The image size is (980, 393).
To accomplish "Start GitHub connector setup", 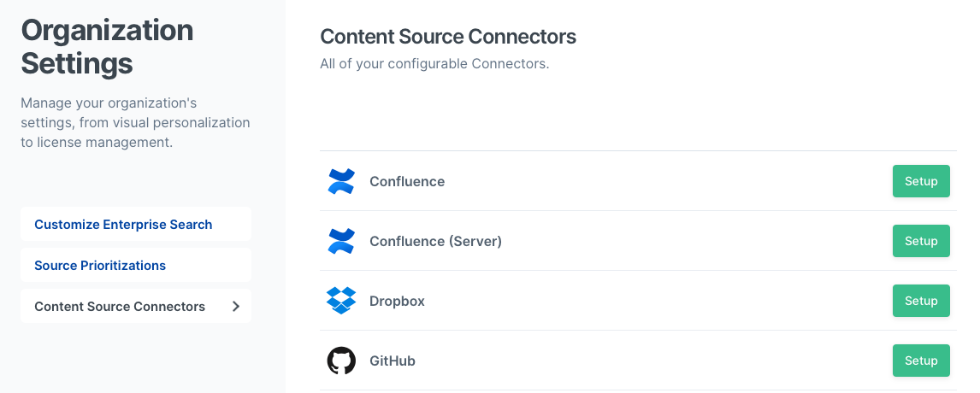I will [x=921, y=361].
